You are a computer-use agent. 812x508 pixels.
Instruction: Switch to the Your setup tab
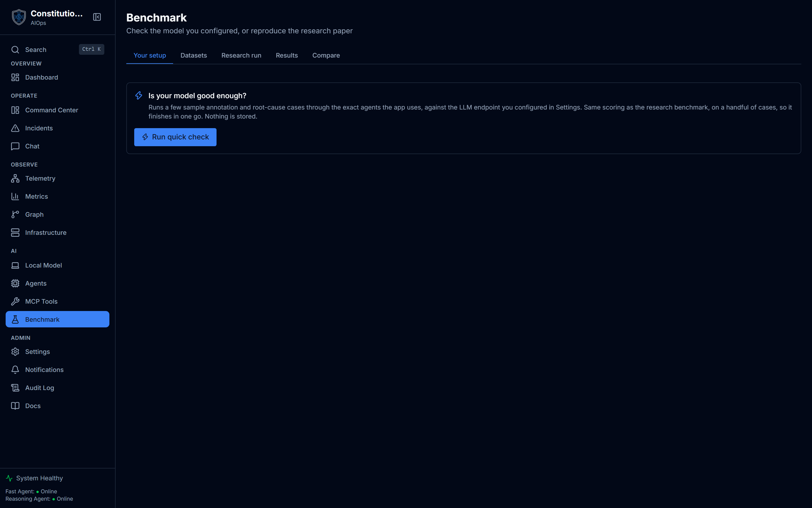(x=150, y=55)
